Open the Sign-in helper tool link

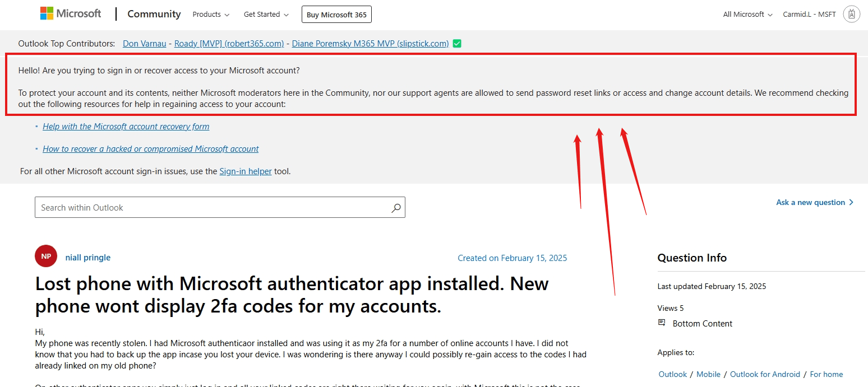(x=246, y=171)
